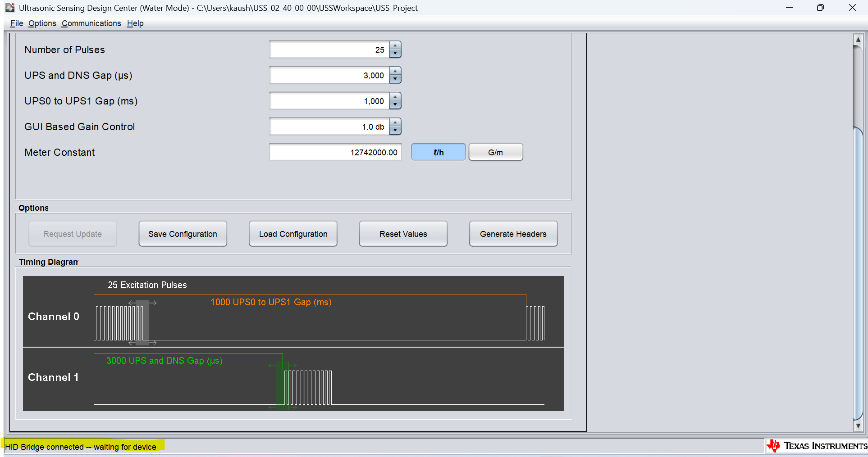
Task: Lower GUI Based Gain Control value
Action: [x=395, y=131]
